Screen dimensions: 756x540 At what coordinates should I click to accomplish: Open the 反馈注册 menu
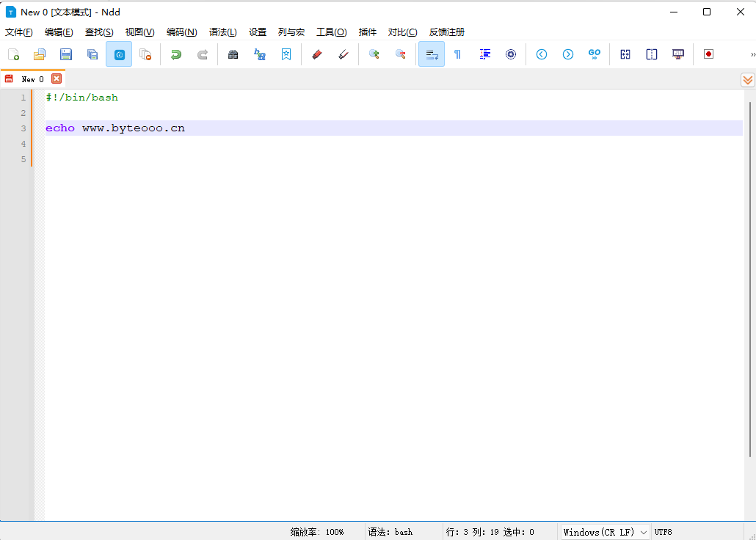447,32
